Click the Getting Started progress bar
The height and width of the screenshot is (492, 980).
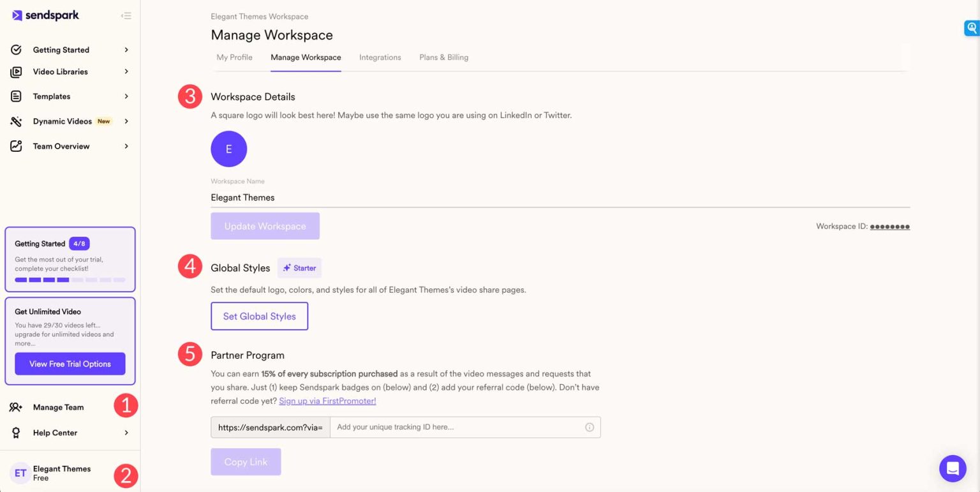tap(70, 280)
